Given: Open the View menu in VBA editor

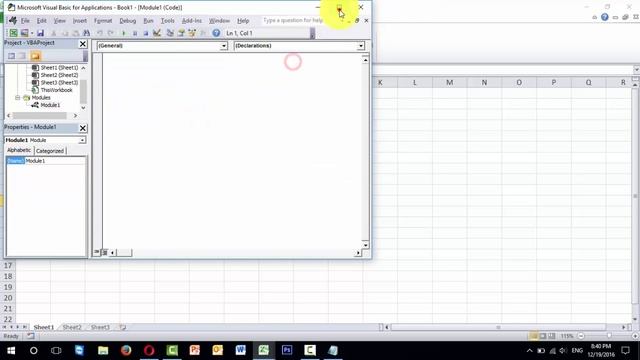Looking at the screenshot, I should 60,20.
